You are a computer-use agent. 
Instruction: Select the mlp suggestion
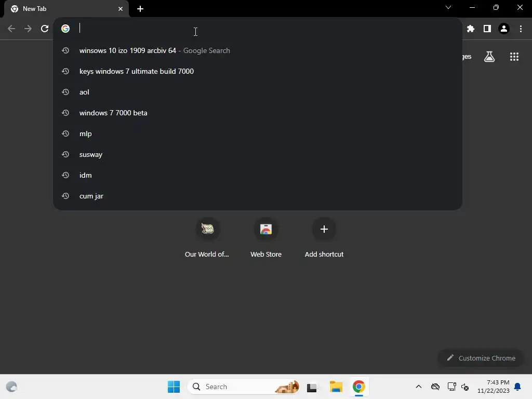[x=258, y=134]
